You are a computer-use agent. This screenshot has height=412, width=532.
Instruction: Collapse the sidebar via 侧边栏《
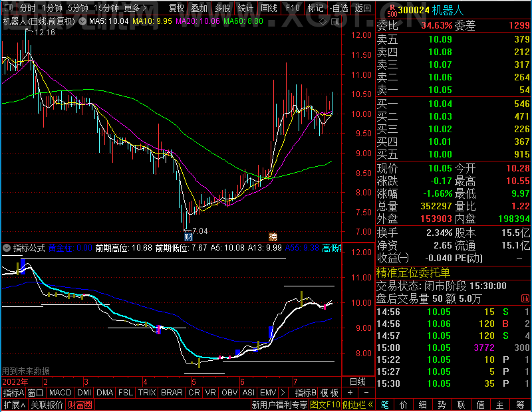[358, 405]
